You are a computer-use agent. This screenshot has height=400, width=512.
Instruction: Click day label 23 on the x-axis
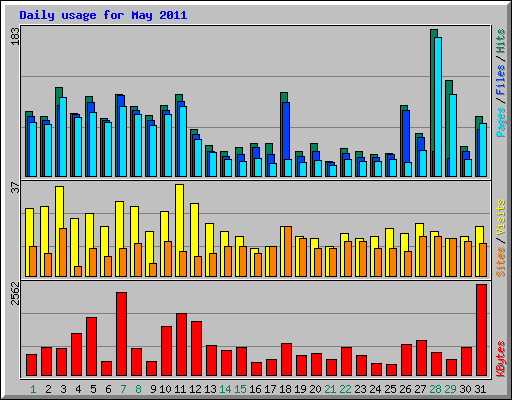click(360, 389)
